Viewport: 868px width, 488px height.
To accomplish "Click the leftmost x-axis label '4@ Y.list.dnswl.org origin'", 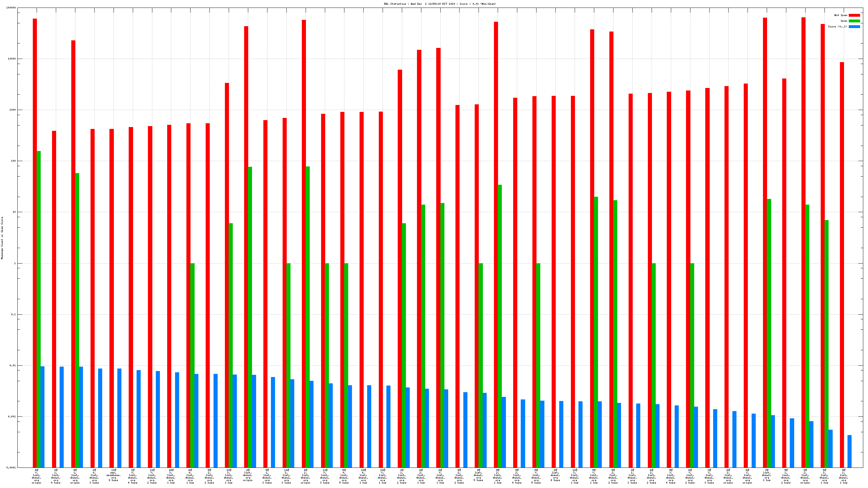I will pyautogui.click(x=36, y=476).
